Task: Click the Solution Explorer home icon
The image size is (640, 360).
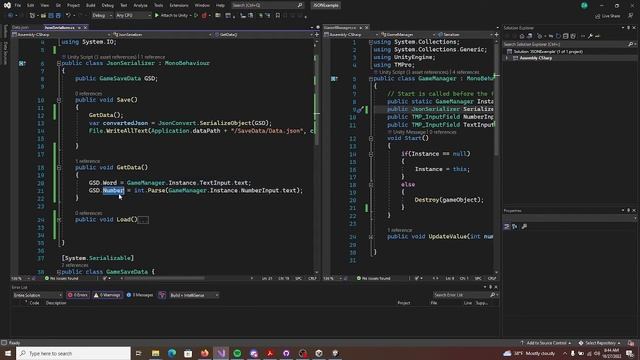Action: tap(522, 36)
